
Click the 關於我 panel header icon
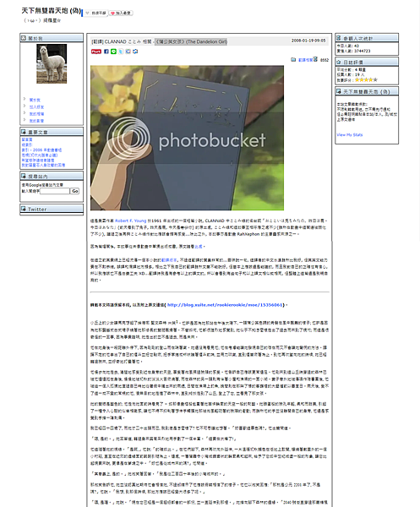coord(24,38)
